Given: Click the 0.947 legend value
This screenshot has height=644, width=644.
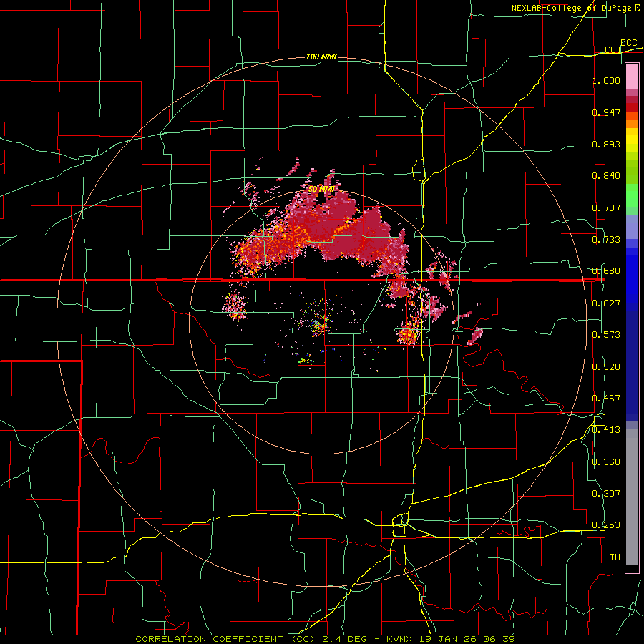Looking at the screenshot, I should point(606,112).
